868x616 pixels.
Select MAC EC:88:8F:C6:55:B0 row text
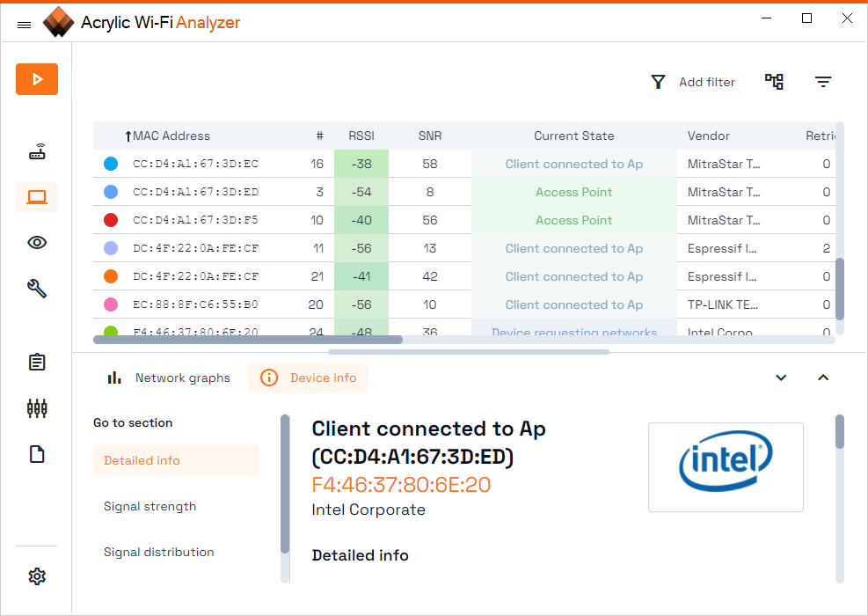195,304
